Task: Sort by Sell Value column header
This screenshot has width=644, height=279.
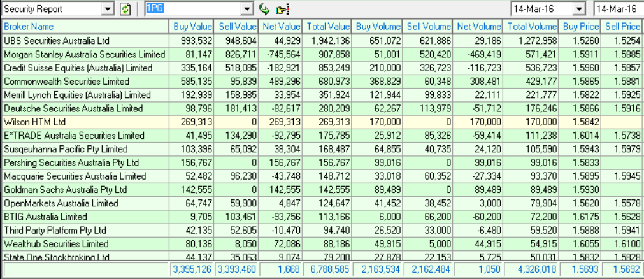Action: 236,27
